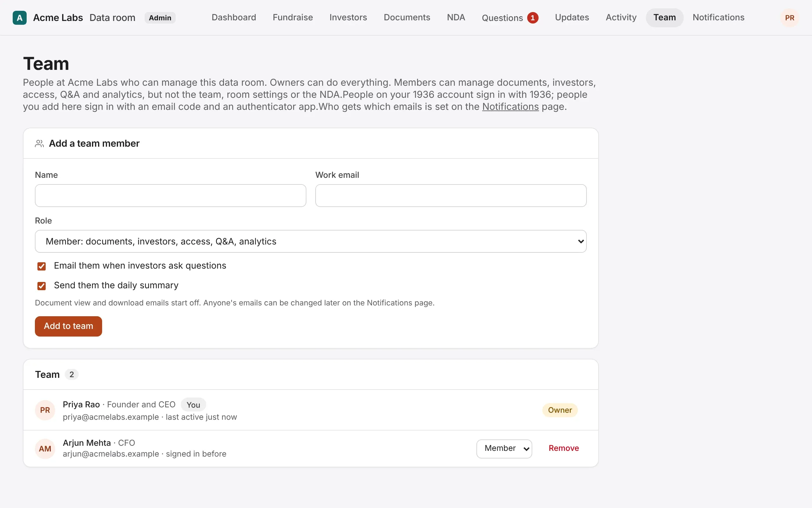The width and height of the screenshot is (812, 508).
Task: Click the Admin badge in header
Action: [160, 18]
